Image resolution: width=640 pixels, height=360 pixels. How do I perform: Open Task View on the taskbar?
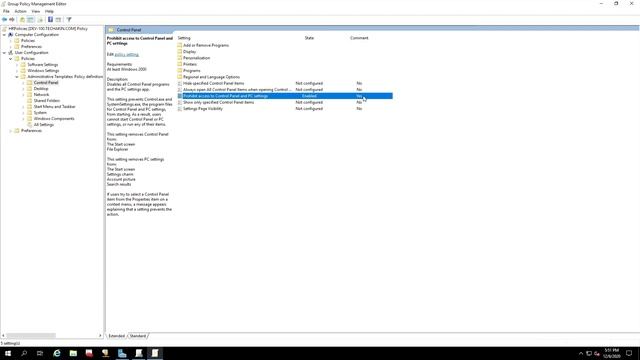pyautogui.click(x=40, y=353)
